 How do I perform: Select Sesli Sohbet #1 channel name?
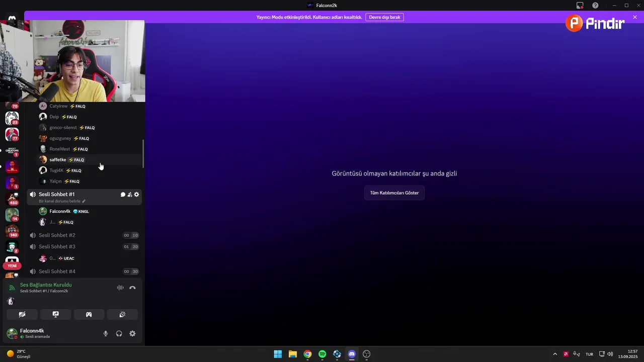57,195
